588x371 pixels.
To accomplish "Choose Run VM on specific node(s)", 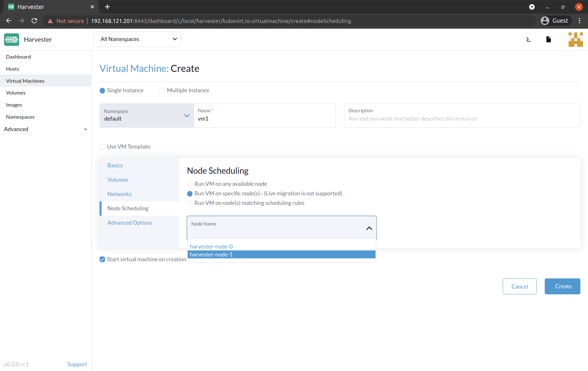I will [190, 194].
